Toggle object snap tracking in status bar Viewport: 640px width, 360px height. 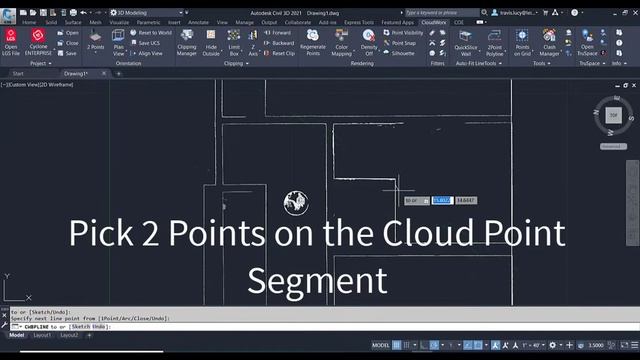point(468,345)
